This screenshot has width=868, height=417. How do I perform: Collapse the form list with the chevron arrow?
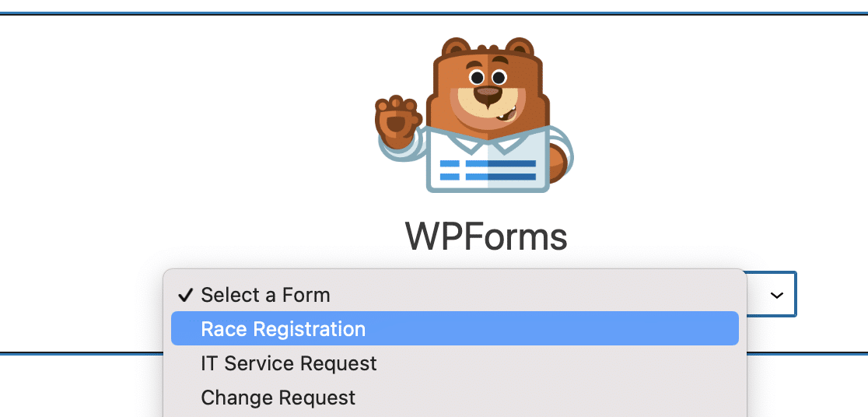click(777, 295)
